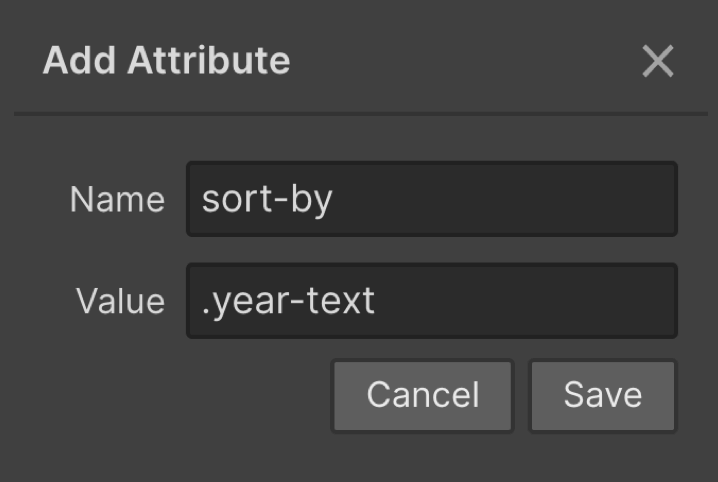Click the Add Attribute title text
The width and height of the screenshot is (718, 482).
tap(166, 60)
